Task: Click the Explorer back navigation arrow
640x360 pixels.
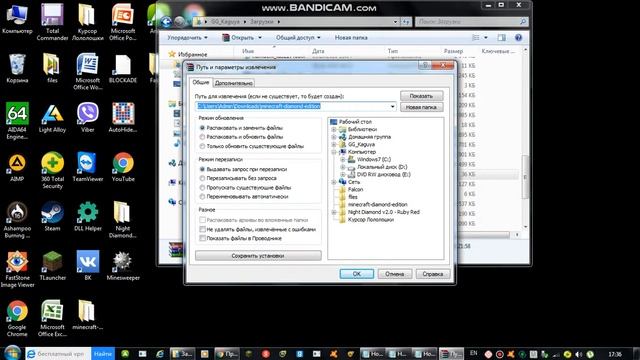Action: (166, 22)
